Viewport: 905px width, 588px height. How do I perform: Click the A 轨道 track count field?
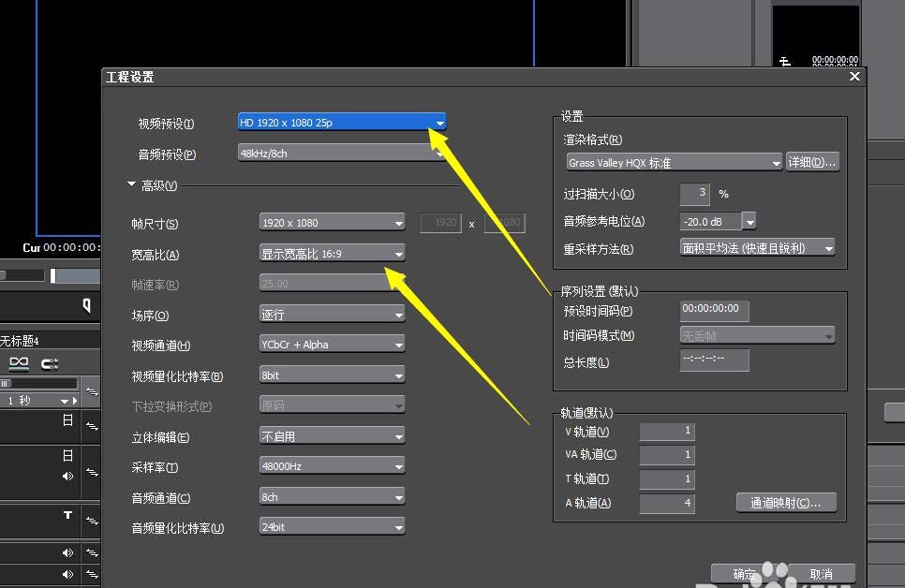click(x=667, y=503)
